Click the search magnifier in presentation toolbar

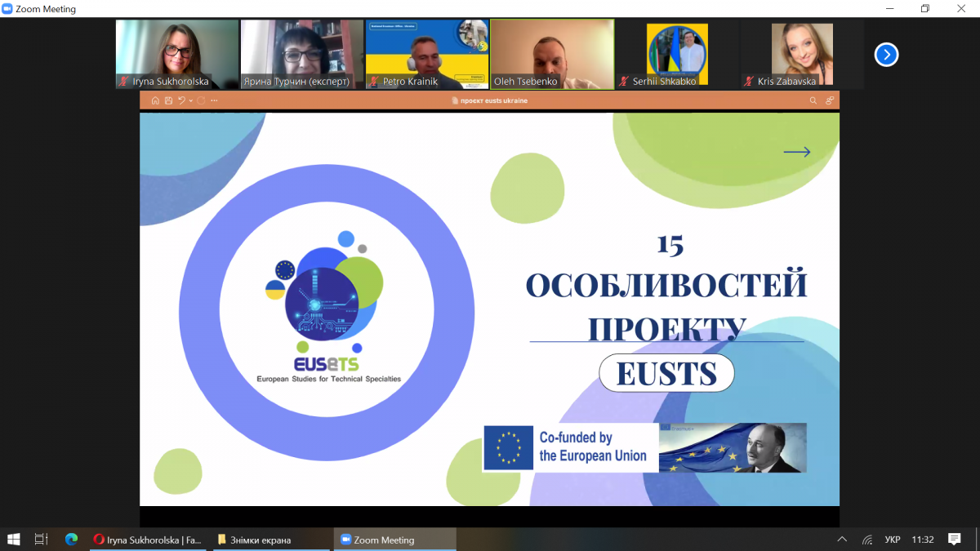pos(813,100)
